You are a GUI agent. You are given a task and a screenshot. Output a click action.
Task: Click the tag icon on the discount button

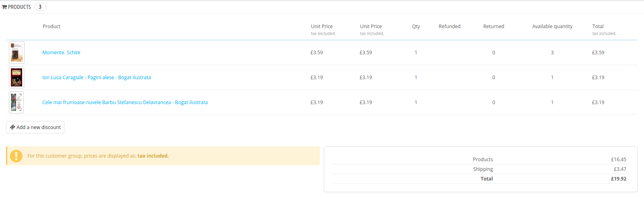click(x=12, y=127)
